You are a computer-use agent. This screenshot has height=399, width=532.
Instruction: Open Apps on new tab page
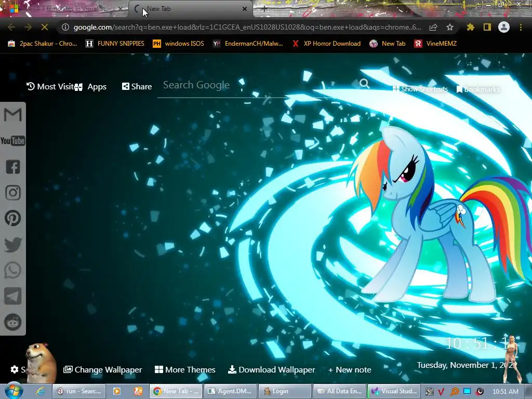(x=90, y=87)
